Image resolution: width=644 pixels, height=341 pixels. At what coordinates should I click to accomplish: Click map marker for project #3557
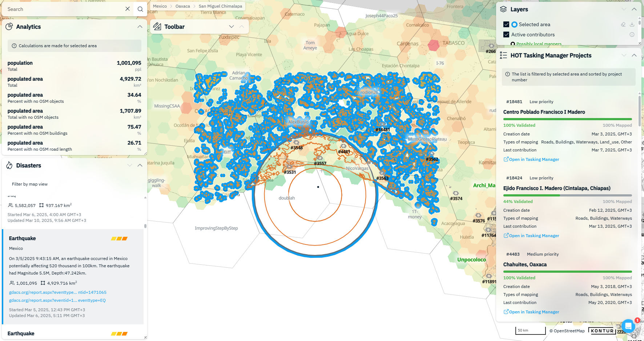(320, 158)
